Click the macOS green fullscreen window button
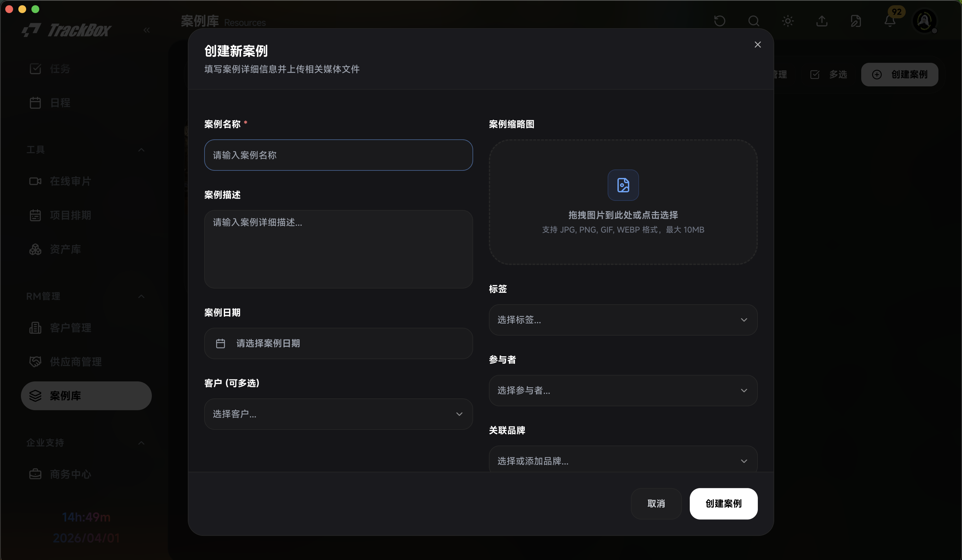This screenshot has height=560, width=962. [35, 9]
